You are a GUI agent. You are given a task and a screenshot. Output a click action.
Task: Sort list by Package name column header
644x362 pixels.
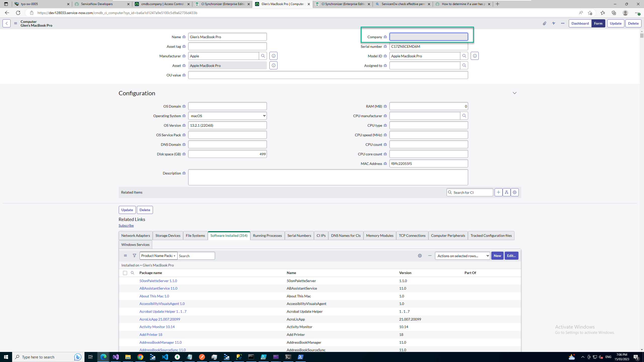pos(151,273)
